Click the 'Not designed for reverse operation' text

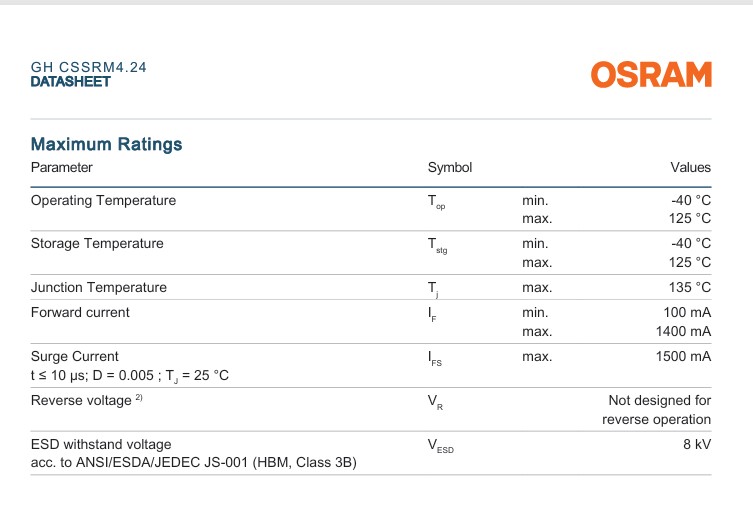coord(656,410)
